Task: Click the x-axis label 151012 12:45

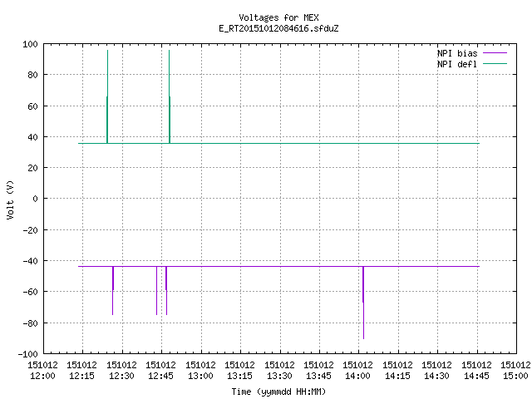Action: (x=160, y=371)
